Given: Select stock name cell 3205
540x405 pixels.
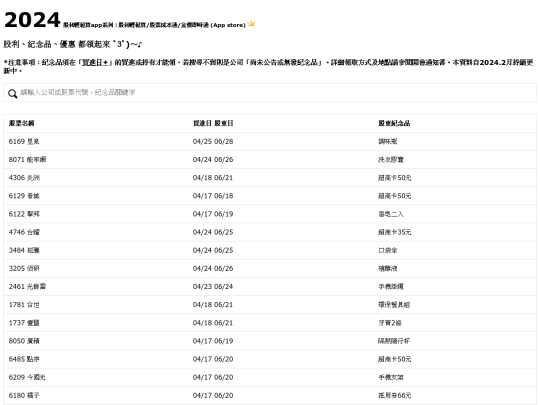Looking at the screenshot, I should point(24,268).
